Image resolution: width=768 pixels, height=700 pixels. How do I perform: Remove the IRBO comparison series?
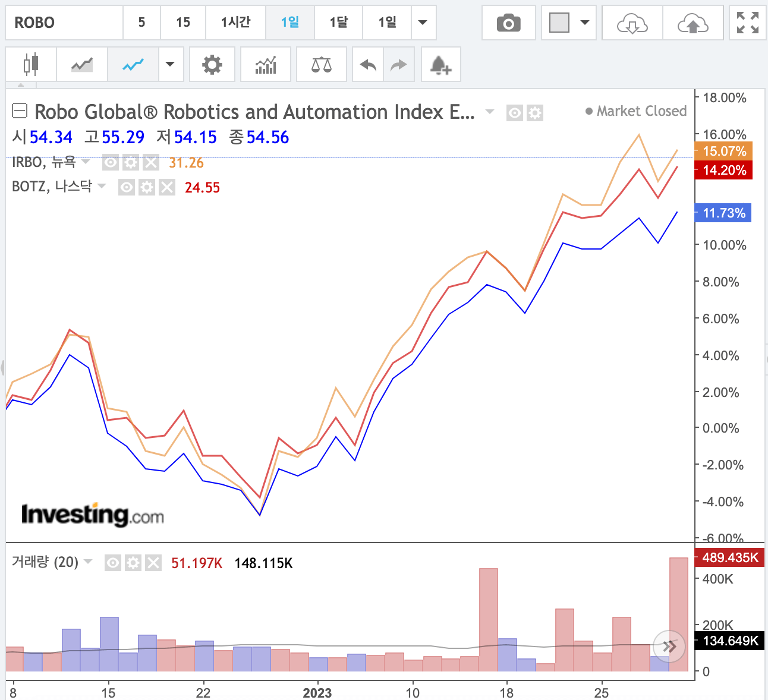tap(151, 162)
